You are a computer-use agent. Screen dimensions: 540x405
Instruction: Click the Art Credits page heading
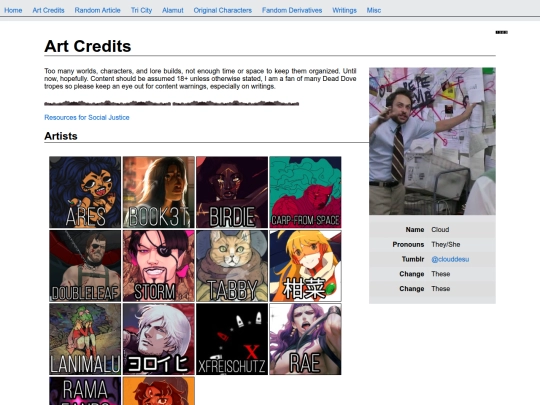(88, 46)
